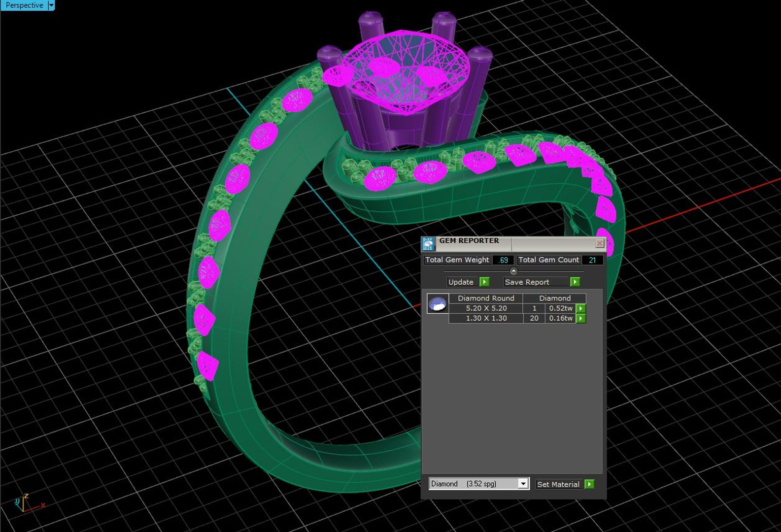
Task: Click the 0.16tw weight cell
Action: pyautogui.click(x=561, y=318)
